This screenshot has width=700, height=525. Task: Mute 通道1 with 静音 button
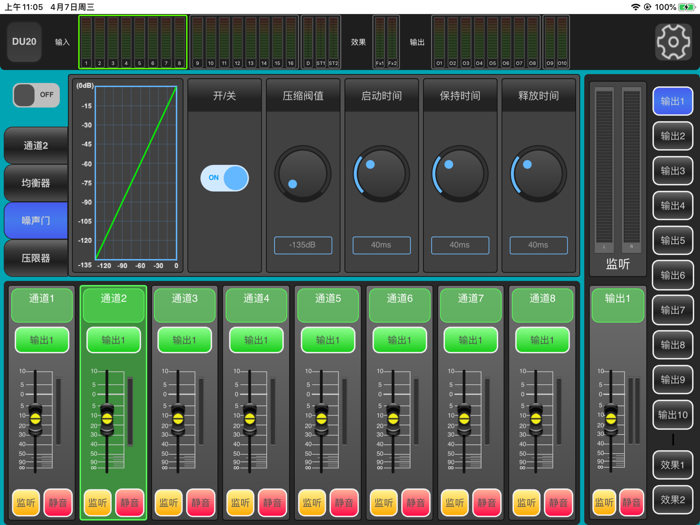[58, 503]
